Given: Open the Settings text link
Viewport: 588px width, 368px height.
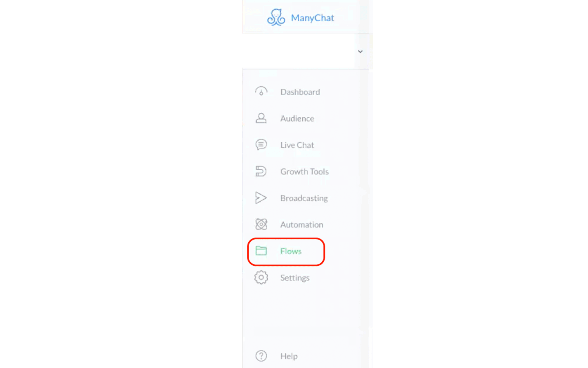Looking at the screenshot, I should (295, 278).
